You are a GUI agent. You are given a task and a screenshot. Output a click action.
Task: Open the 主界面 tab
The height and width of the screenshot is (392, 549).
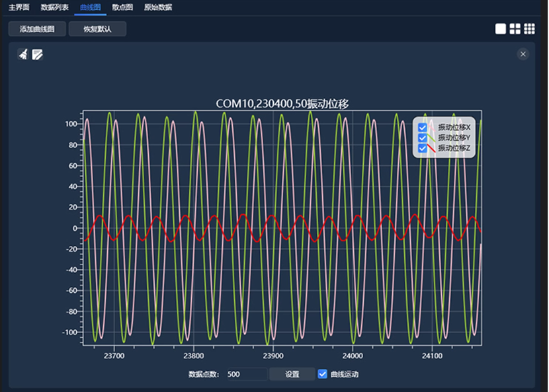point(19,7)
